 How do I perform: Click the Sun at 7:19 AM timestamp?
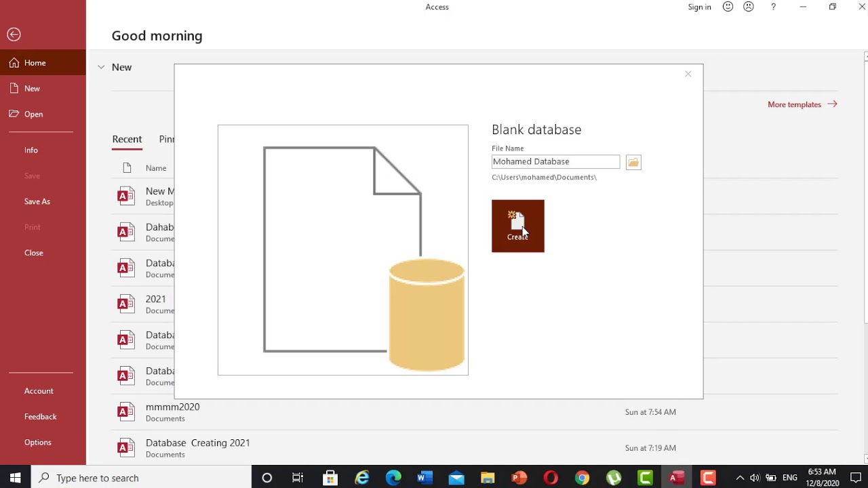point(650,448)
